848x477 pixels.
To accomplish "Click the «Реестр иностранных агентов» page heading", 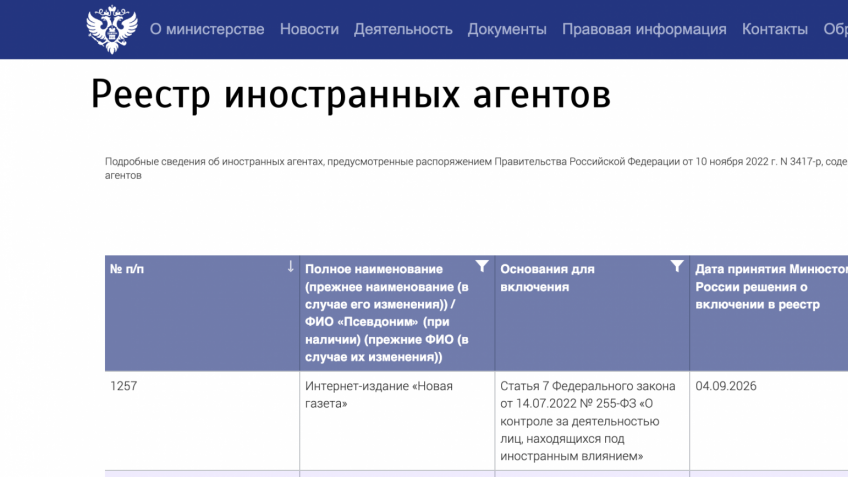I will tap(350, 95).
